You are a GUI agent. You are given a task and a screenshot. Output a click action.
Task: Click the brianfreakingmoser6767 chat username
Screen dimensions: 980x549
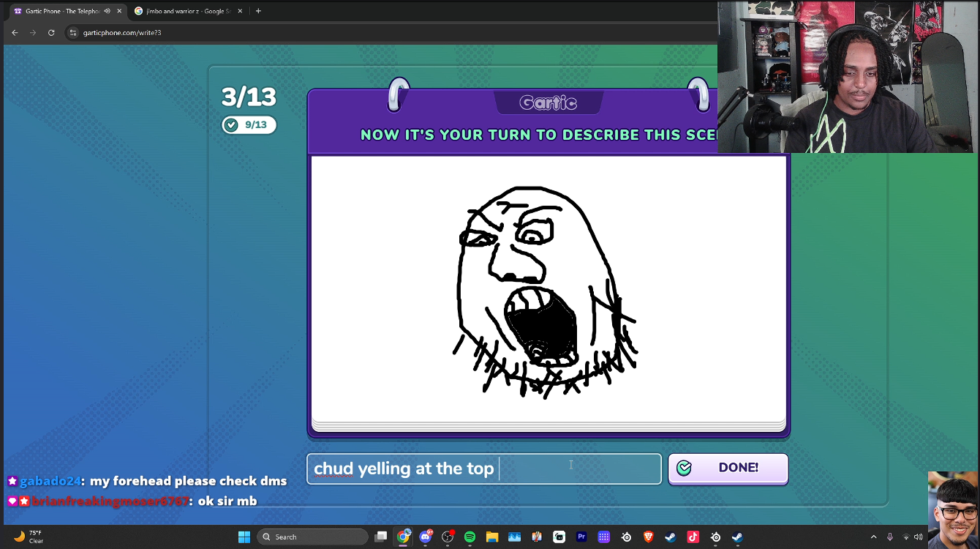[110, 501]
